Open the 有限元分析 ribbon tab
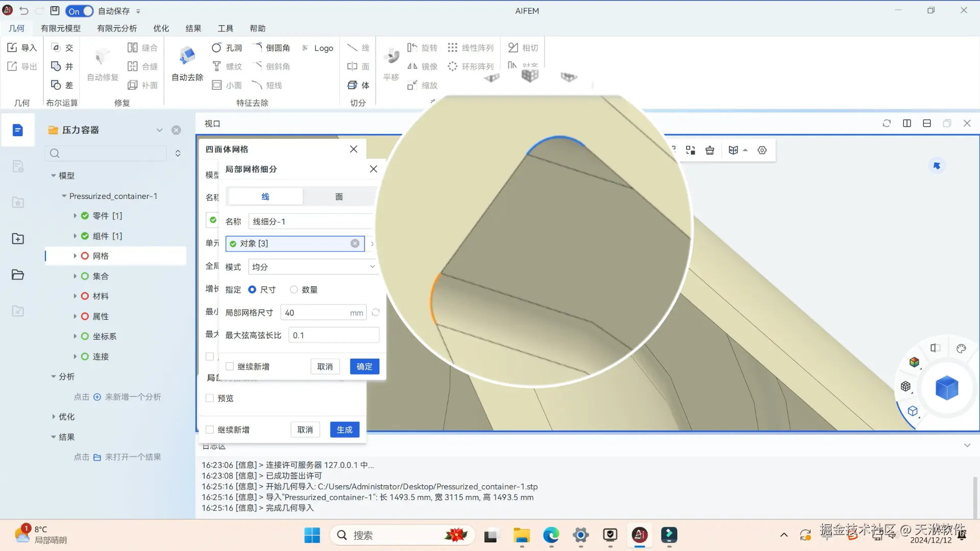This screenshot has height=551, width=980. click(117, 28)
